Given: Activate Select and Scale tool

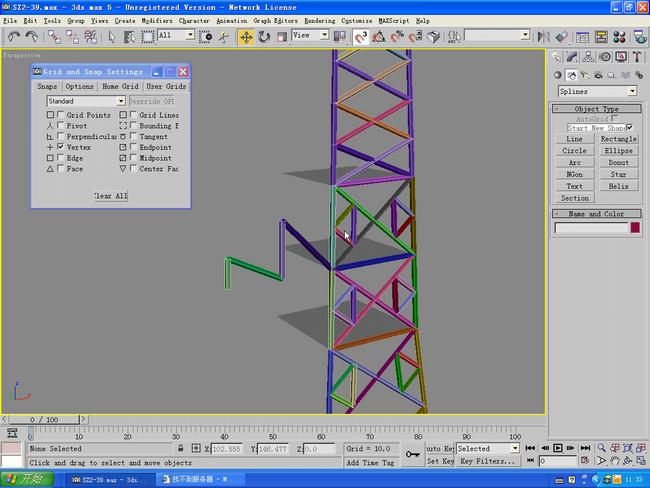Looking at the screenshot, I should point(281,37).
